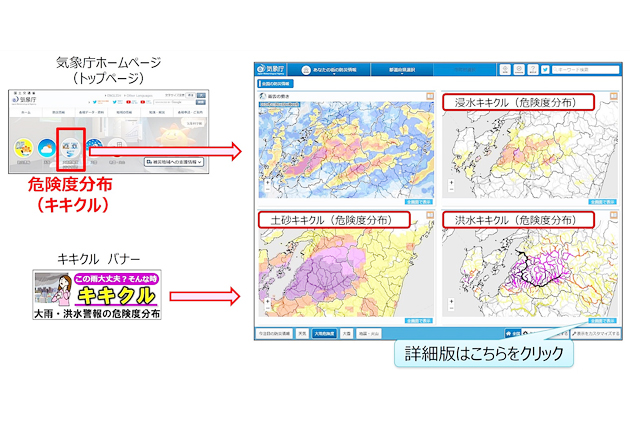Click the legend book icon on 土砂キキクル panel

click(x=430, y=215)
